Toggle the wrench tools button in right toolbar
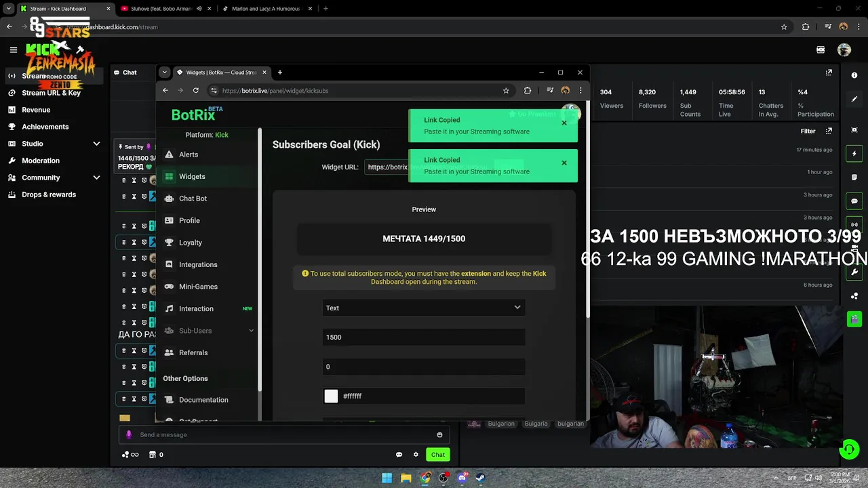Image resolution: width=868 pixels, height=488 pixels. tap(854, 272)
